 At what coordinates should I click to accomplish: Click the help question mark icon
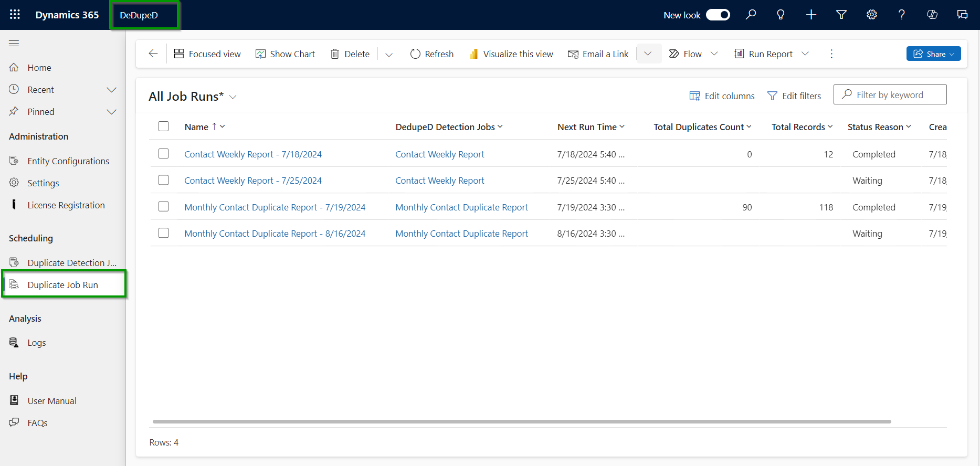coord(902,15)
